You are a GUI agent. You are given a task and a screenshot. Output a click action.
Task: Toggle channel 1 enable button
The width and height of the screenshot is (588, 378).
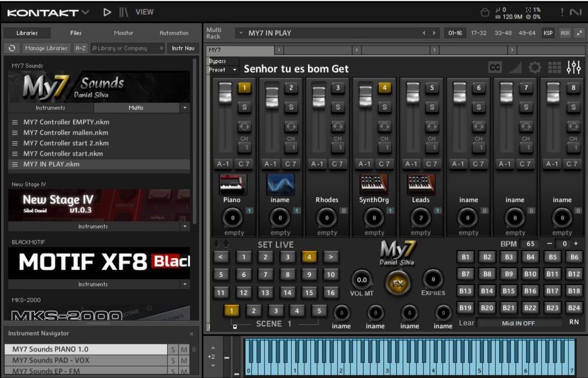[x=244, y=88]
